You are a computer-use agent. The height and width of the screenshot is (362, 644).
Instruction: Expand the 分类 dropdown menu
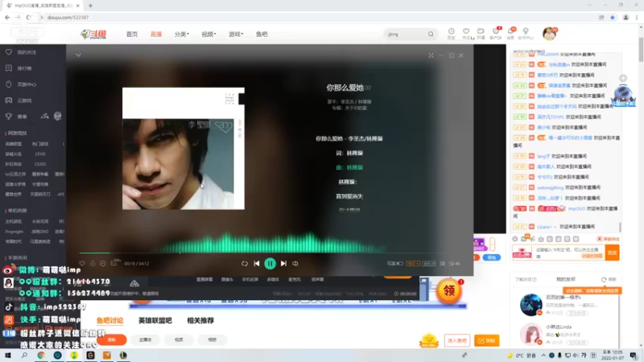point(182,34)
